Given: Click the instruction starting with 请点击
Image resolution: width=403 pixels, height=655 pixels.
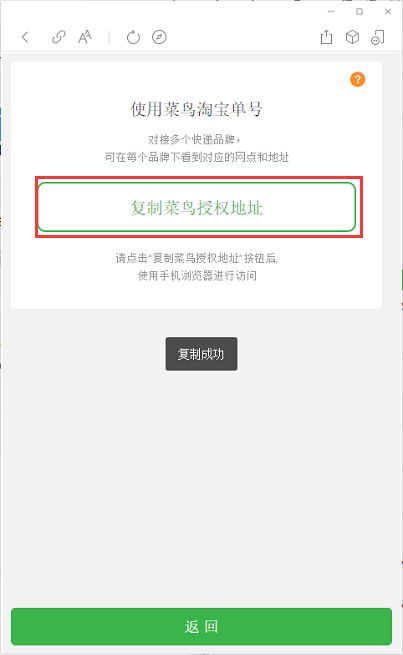Looking at the screenshot, I should coord(197,258).
